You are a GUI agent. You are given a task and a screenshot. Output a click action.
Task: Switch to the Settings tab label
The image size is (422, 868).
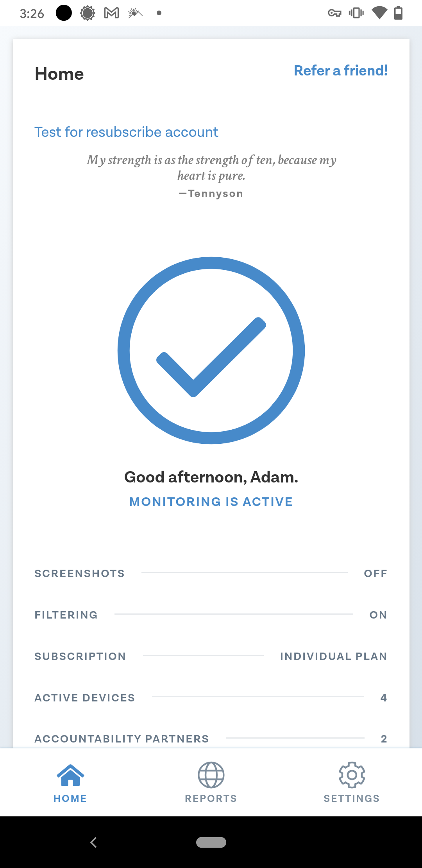pyautogui.click(x=352, y=798)
